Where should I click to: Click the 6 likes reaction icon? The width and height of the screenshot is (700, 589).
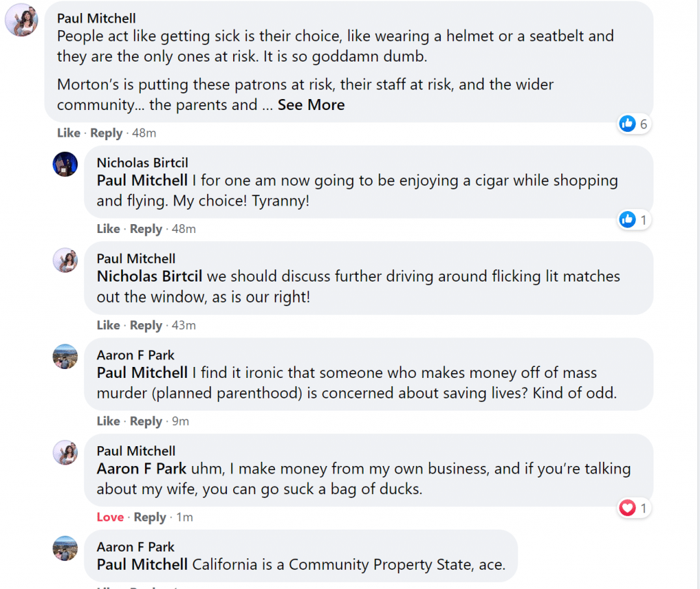[628, 124]
